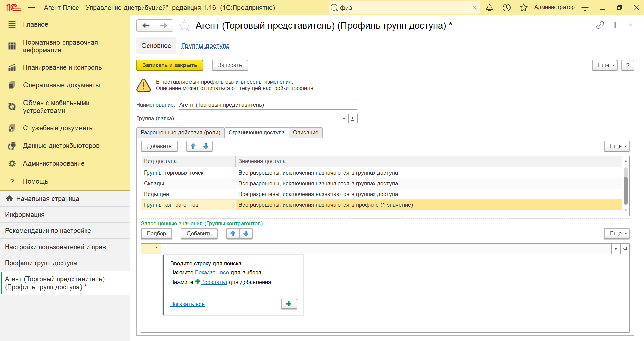Open settings lines icon next to Администратор
The width and height of the screenshot is (644, 341).
pos(585,8)
